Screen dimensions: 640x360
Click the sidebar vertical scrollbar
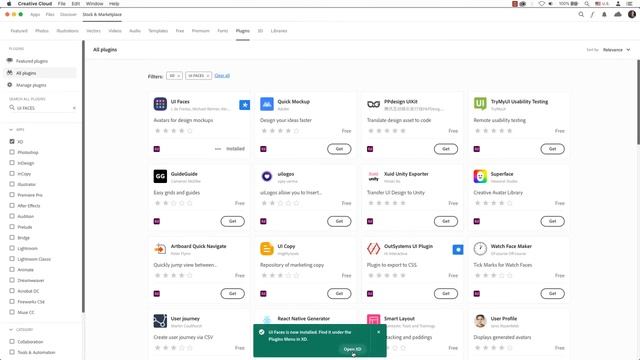point(83,176)
